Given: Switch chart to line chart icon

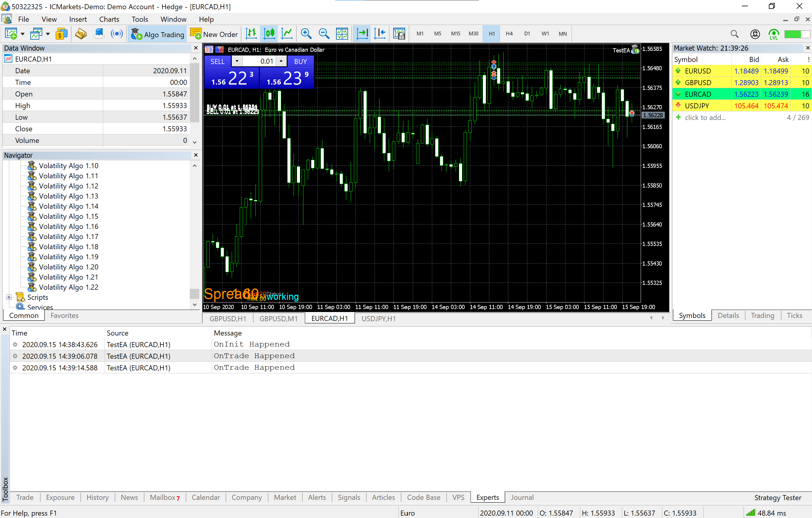Looking at the screenshot, I should [287, 34].
